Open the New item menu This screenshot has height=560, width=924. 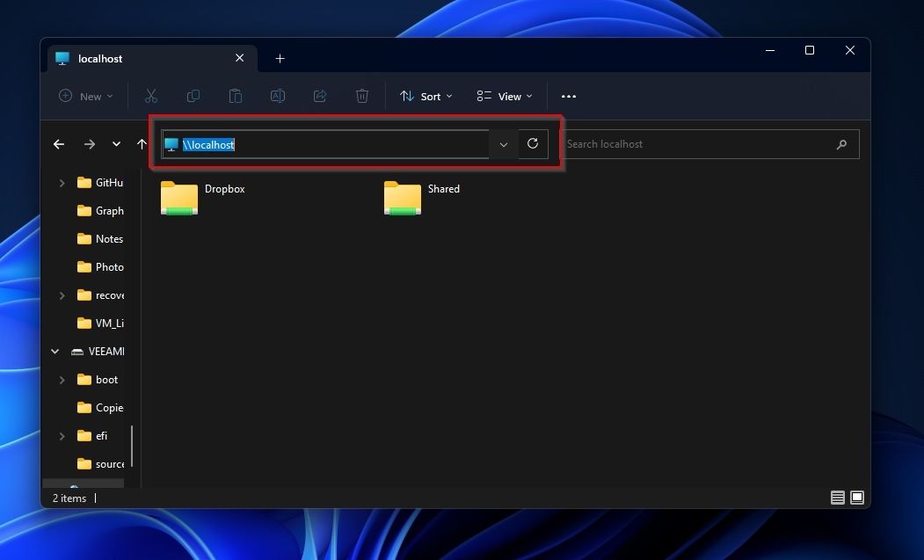[84, 96]
